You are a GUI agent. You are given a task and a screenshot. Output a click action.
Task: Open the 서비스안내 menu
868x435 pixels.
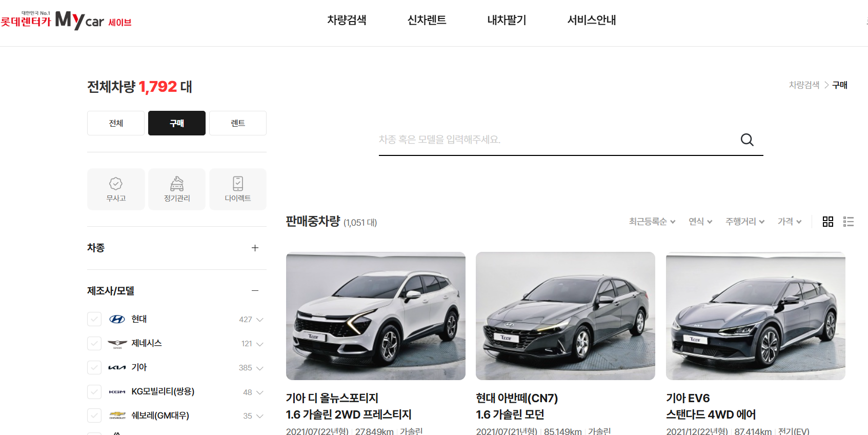pyautogui.click(x=592, y=20)
